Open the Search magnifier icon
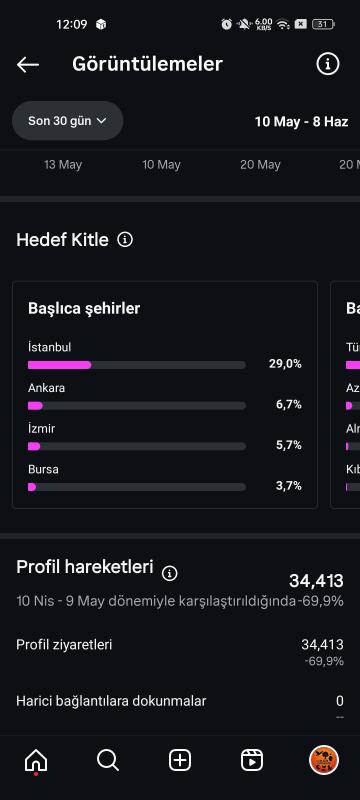360x800 pixels. click(108, 760)
